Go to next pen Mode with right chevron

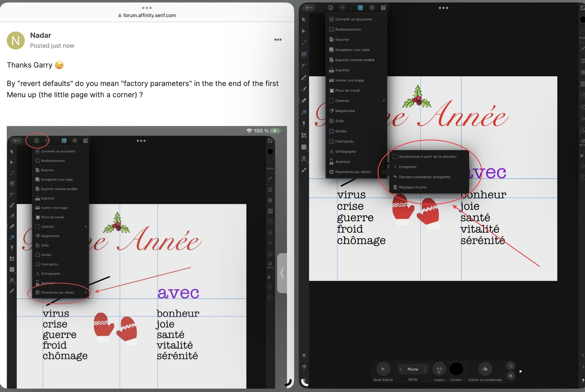[x=425, y=369]
